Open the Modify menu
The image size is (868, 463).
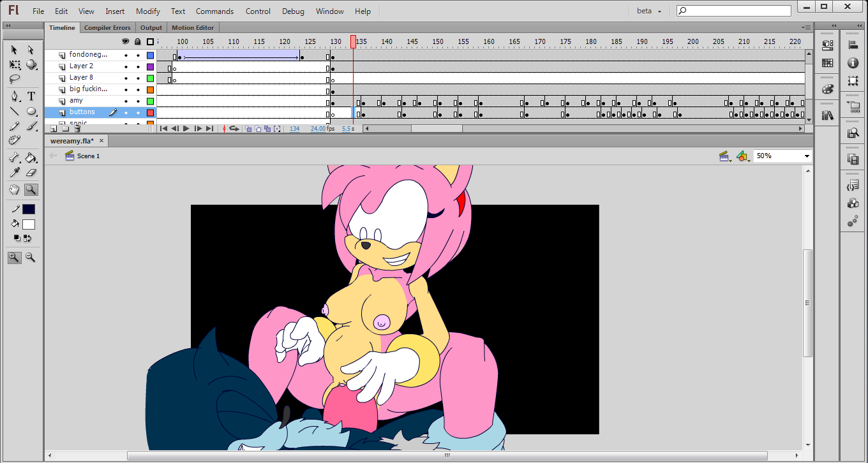(x=148, y=11)
